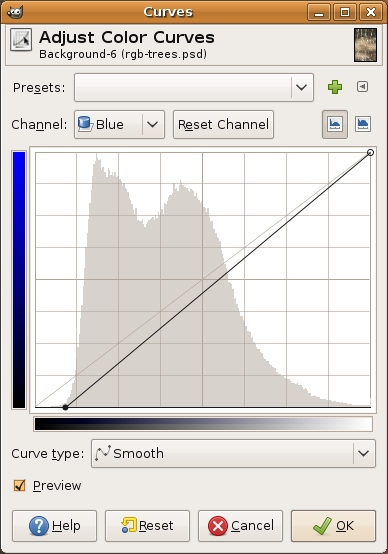Open the presets menu arrow icon

[x=362, y=87]
